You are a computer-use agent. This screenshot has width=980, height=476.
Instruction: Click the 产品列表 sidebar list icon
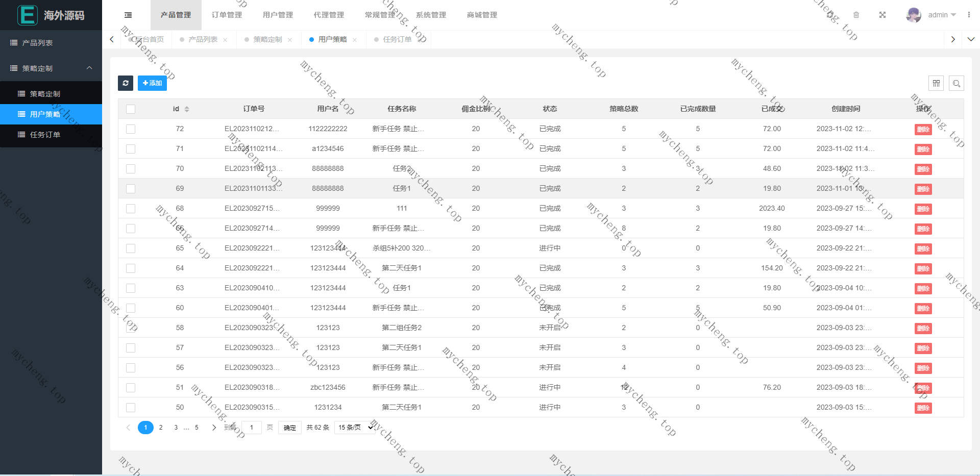pos(14,43)
